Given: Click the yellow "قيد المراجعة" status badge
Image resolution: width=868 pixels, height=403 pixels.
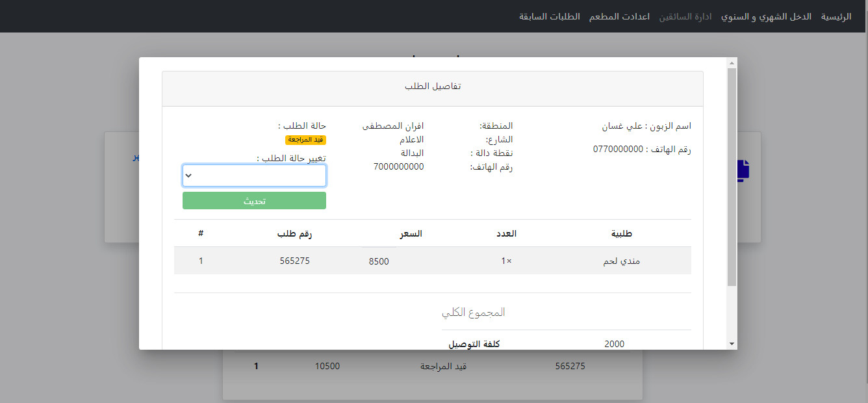Looking at the screenshot, I should pyautogui.click(x=306, y=138).
